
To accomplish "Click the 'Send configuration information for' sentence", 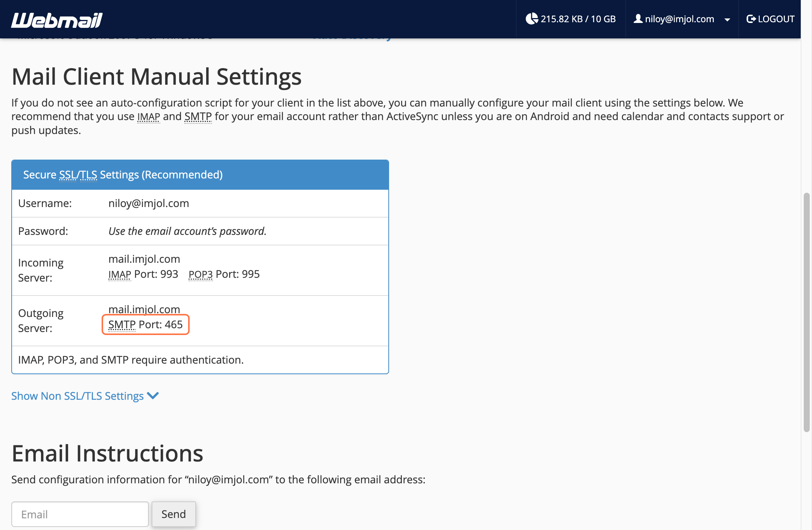I will tap(218, 480).
